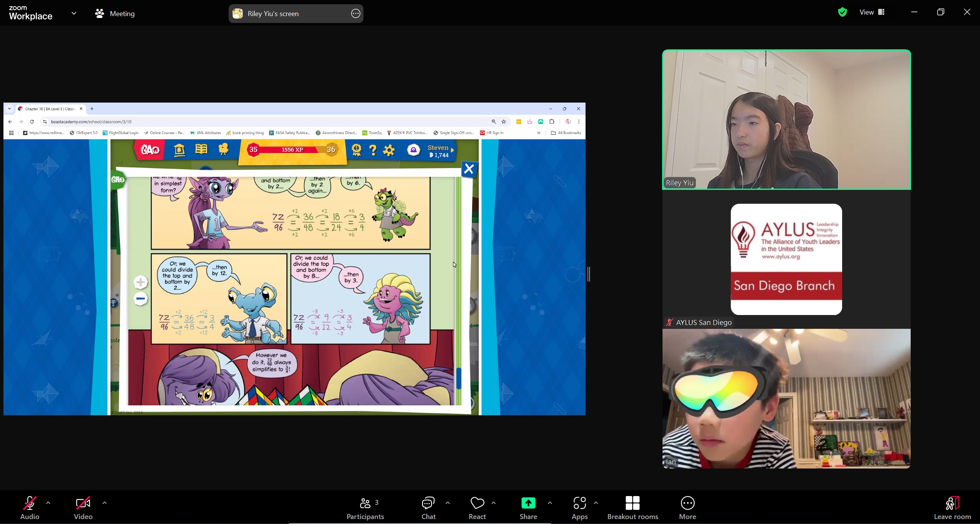Open the Beast Academy open book icon
Image resolution: width=980 pixels, height=524 pixels.
click(x=201, y=149)
